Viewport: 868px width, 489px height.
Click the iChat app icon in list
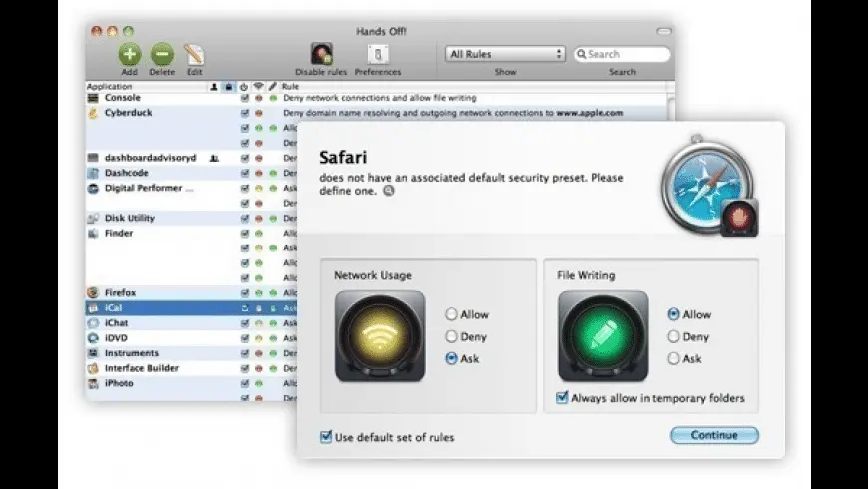(93, 323)
